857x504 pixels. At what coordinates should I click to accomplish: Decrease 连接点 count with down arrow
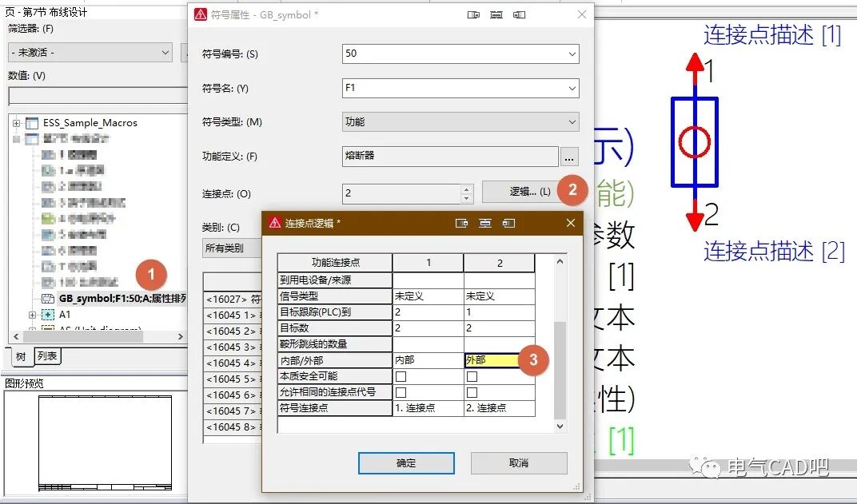pyautogui.click(x=466, y=198)
